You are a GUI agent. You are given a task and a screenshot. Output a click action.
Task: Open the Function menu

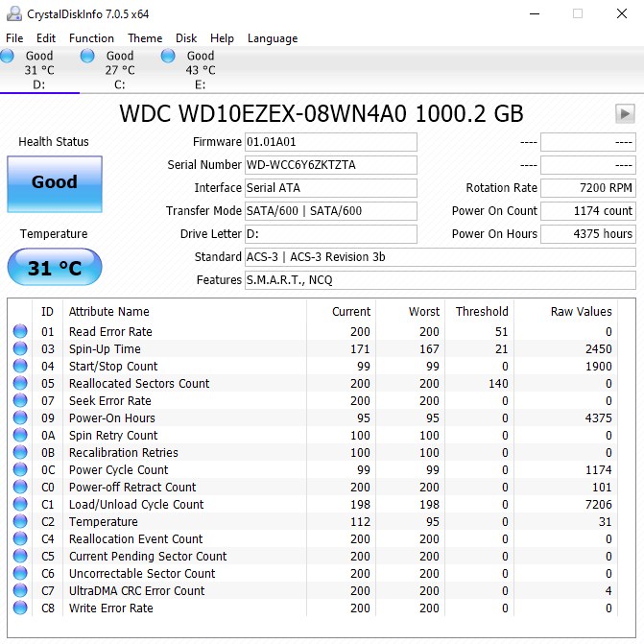pos(91,38)
